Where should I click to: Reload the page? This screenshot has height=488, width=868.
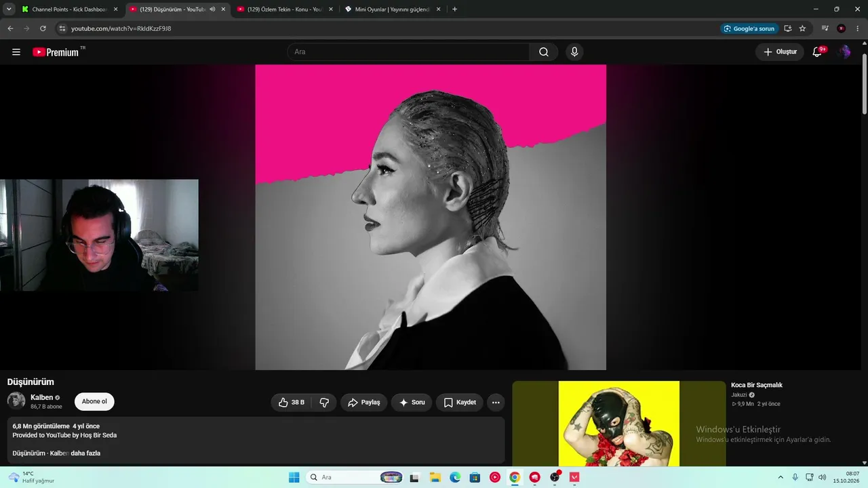coord(43,28)
